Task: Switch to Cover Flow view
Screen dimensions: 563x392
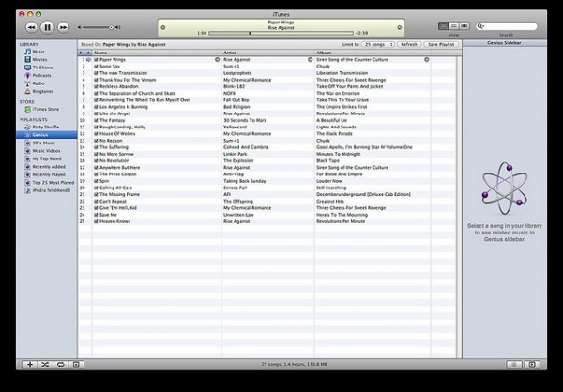Action: 464,26
